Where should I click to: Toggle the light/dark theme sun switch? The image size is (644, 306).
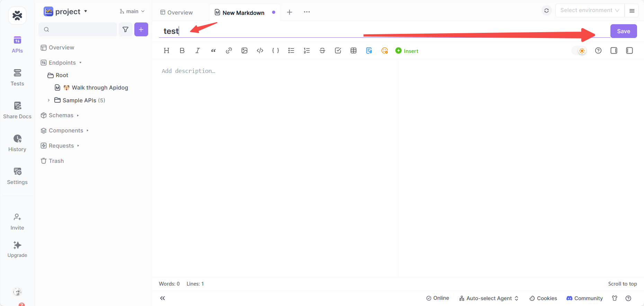[x=581, y=51]
